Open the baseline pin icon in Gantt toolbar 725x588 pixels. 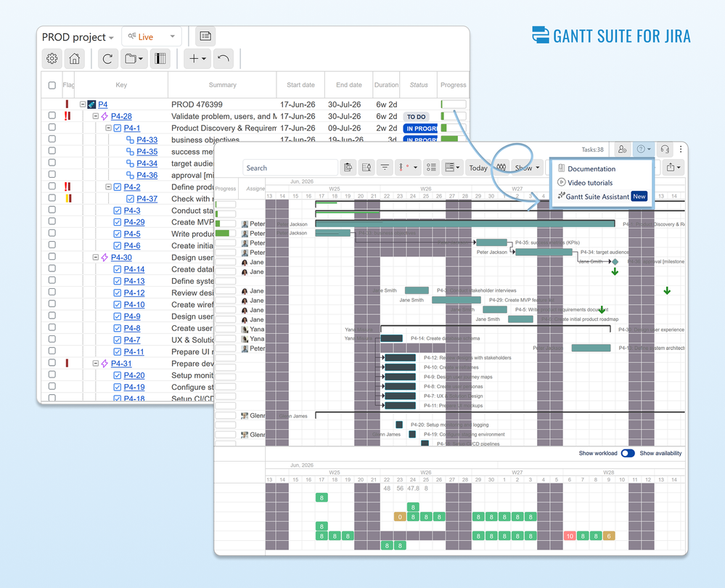click(366, 168)
